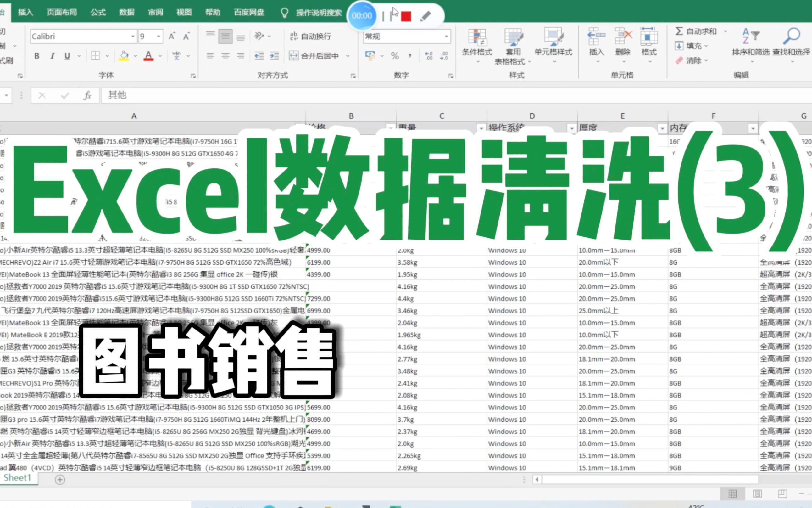Screen dimensions: 812x508
Task: Toggle bold formatting
Action: pos(37,56)
